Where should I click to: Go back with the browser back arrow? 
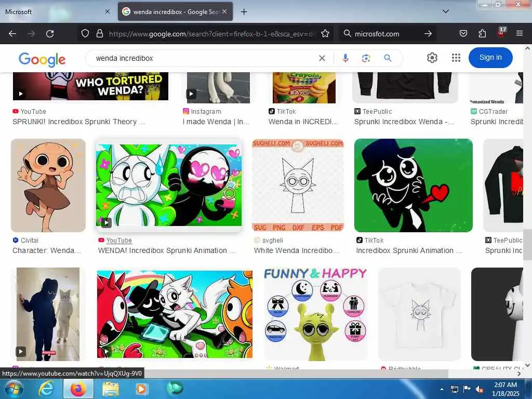12,34
